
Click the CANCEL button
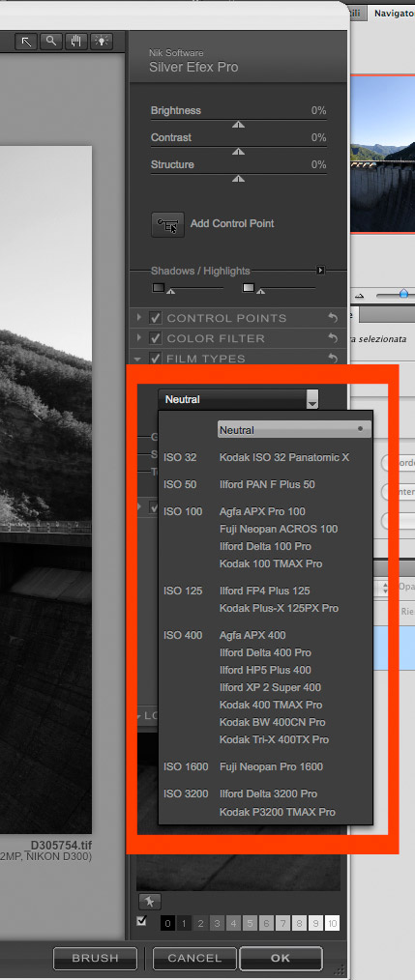(194, 958)
